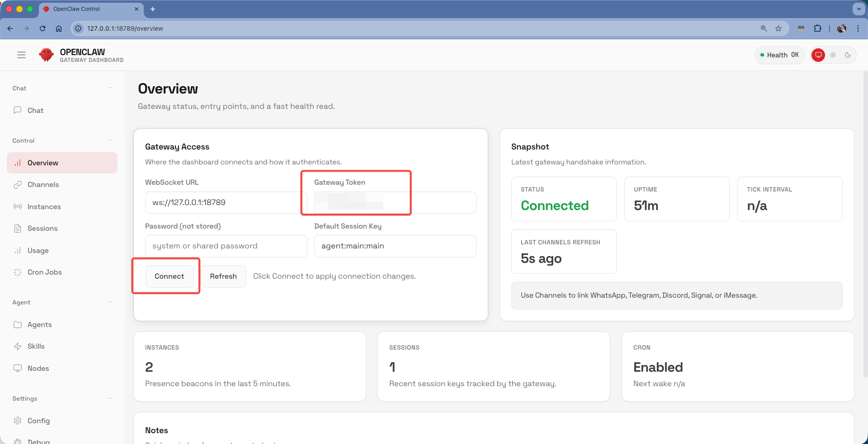Open the Skills page

coord(36,346)
